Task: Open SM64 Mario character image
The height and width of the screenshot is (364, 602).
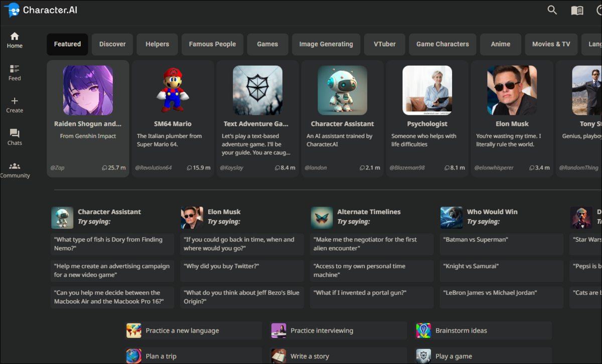Action: [173, 90]
